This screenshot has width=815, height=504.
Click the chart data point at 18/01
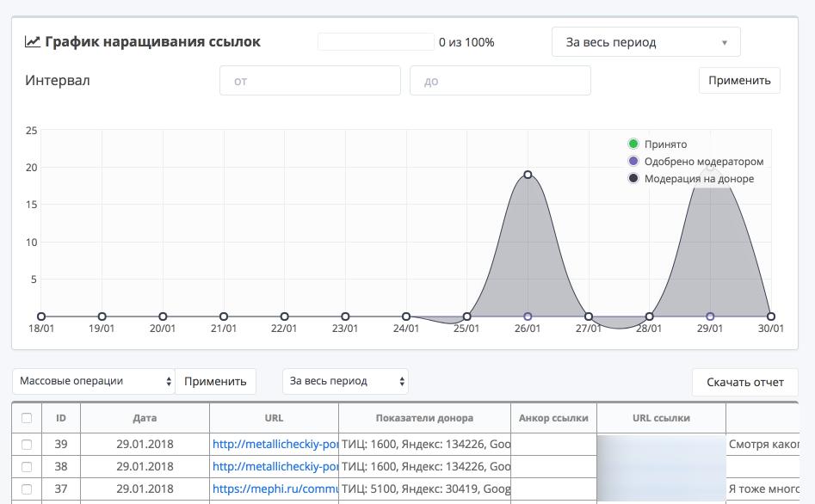point(41,317)
